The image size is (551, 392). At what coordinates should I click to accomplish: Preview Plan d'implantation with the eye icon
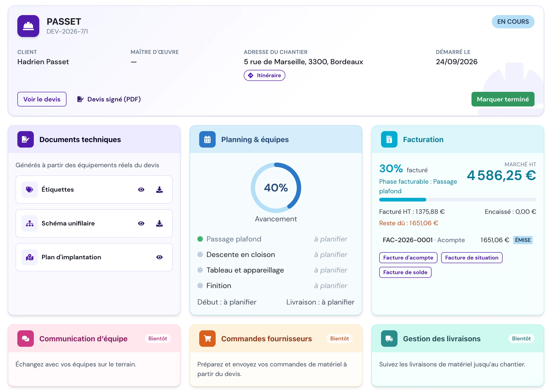pyautogui.click(x=159, y=257)
